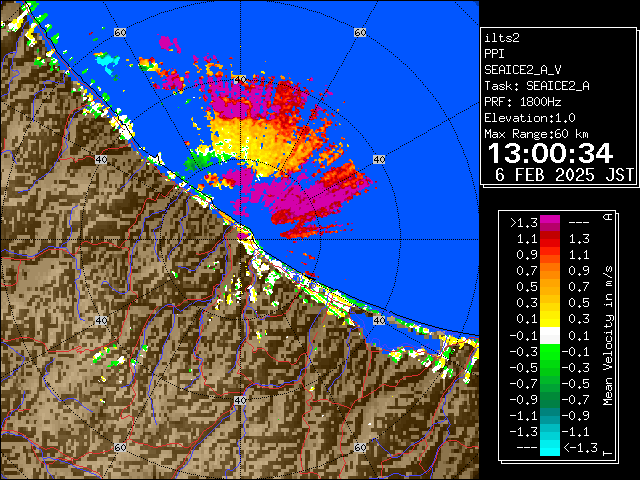Screen dimensions: 640x480
Task: Click the ">1.3" legend label
Action: 524,223
